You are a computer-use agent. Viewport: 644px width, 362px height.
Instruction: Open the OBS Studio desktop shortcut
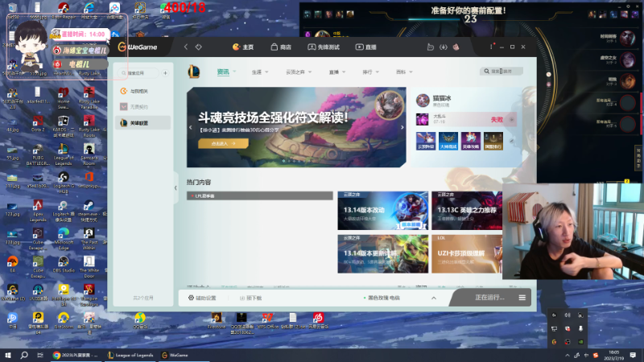point(64,265)
